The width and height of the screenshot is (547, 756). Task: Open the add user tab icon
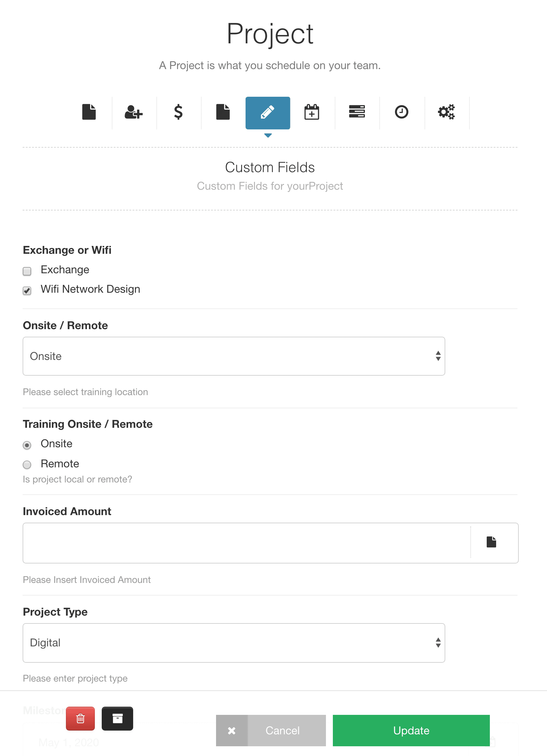(134, 112)
